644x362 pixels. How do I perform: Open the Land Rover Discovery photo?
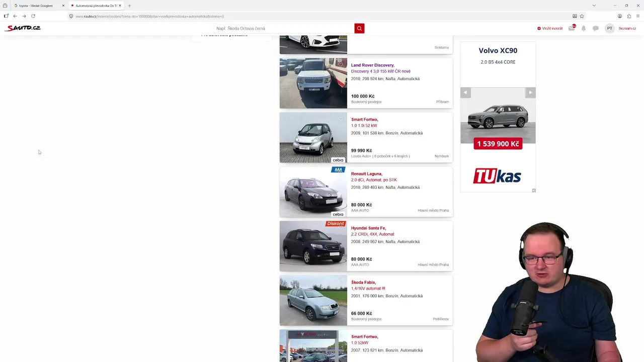313,83
